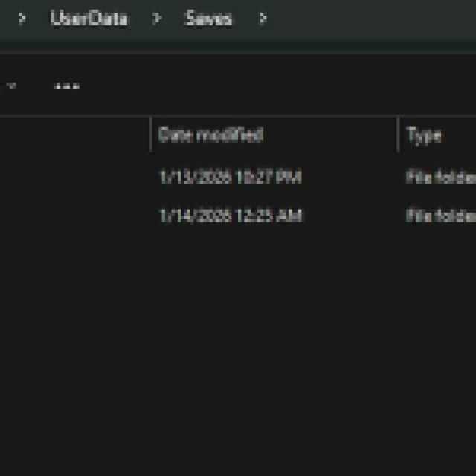Click empty address bar space right of Saves

pos(372,19)
